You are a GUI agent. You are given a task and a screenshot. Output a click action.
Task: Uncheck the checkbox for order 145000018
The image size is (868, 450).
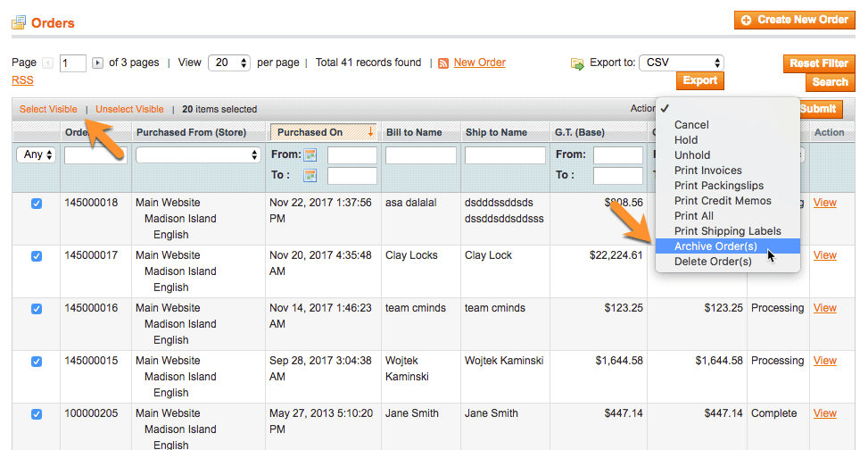click(x=37, y=204)
